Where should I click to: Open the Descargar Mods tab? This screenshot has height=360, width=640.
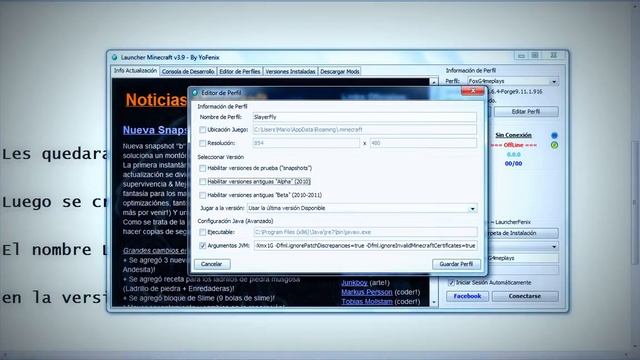340,71
